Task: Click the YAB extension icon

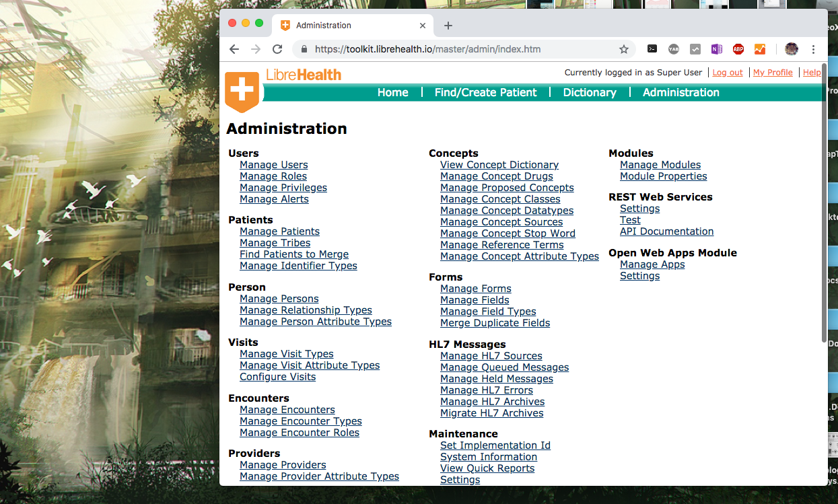Action: (673, 49)
